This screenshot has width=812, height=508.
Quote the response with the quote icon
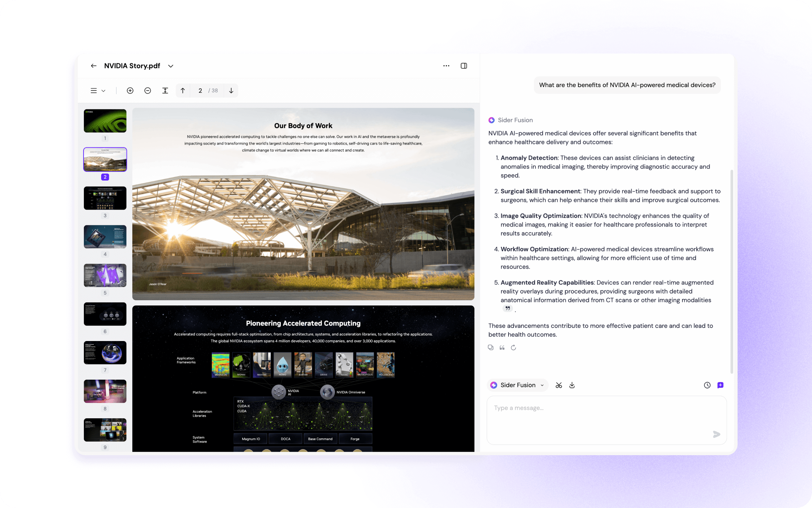502,347
